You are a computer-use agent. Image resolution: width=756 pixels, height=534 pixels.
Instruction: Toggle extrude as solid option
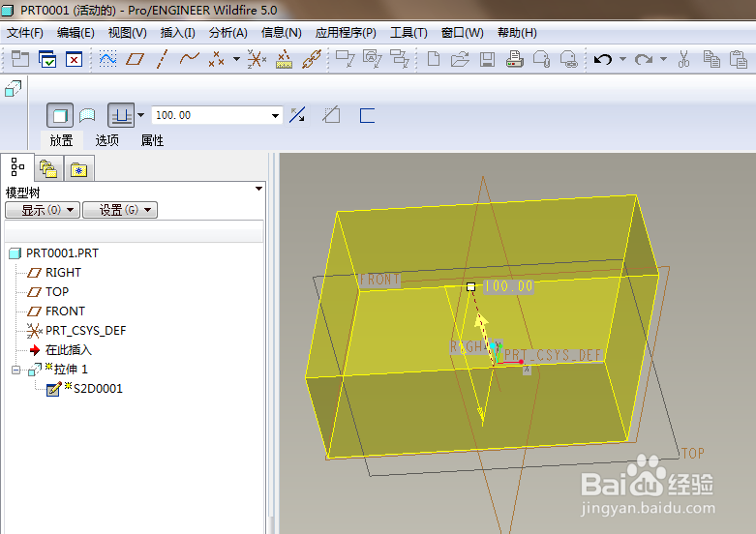[60, 115]
